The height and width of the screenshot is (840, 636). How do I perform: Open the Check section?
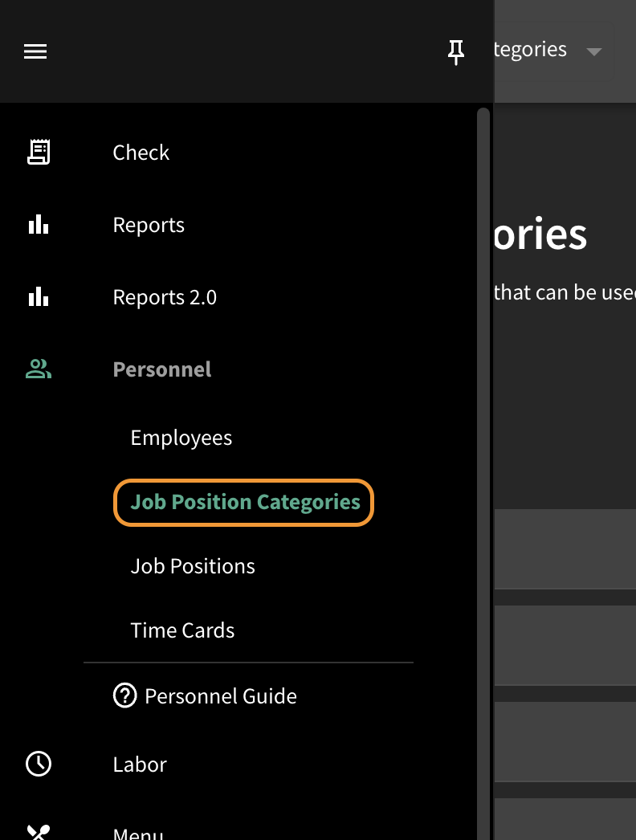pos(141,153)
